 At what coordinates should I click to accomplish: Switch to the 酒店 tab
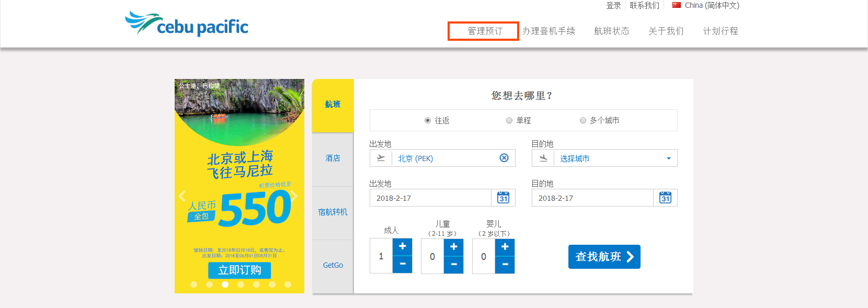[x=333, y=159]
